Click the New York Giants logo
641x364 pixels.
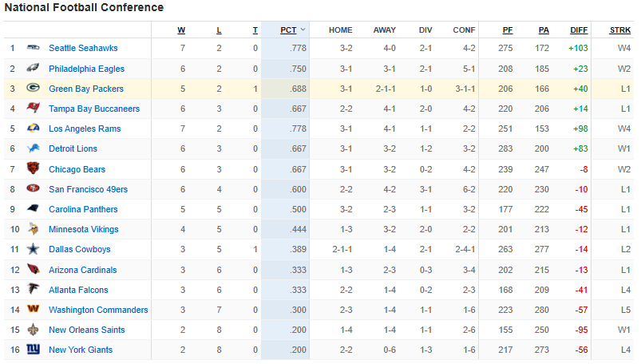tap(33, 350)
